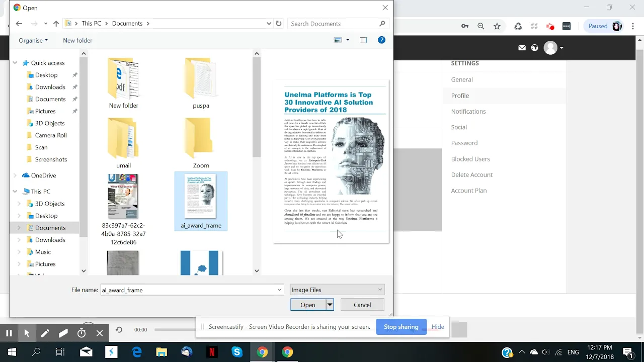Screen dimensions: 644x362
Task: Click Chrome zoom magnifier icon
Action: click(x=481, y=26)
